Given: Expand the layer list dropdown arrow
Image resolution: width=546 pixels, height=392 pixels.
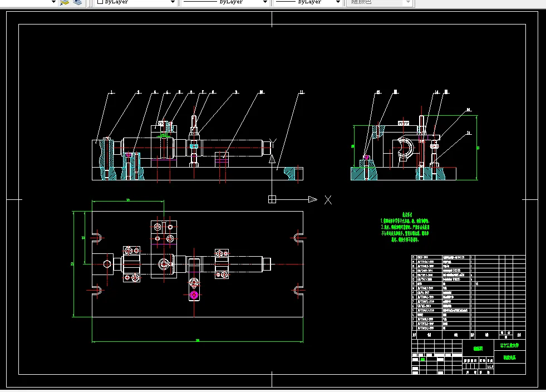Looking at the screenshot, I should [x=53, y=2].
